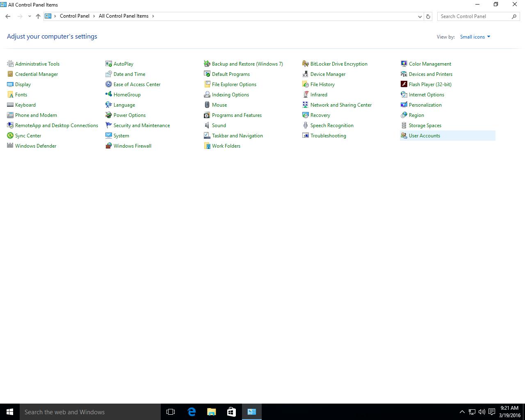Image resolution: width=525 pixels, height=420 pixels.
Task: Click the Storage Spaces icon
Action: [x=404, y=125]
